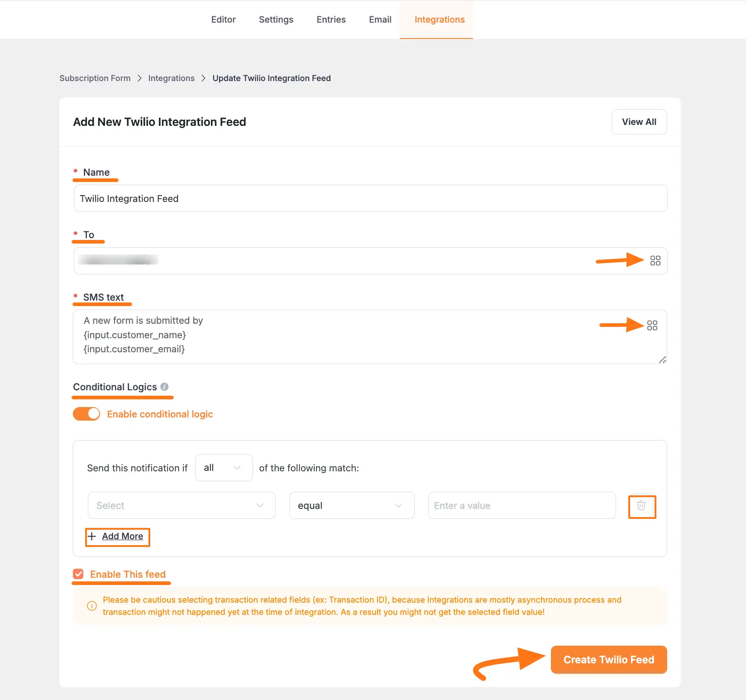This screenshot has width=746, height=700.
Task: Open shortcode picker in To field
Action: [x=655, y=260]
